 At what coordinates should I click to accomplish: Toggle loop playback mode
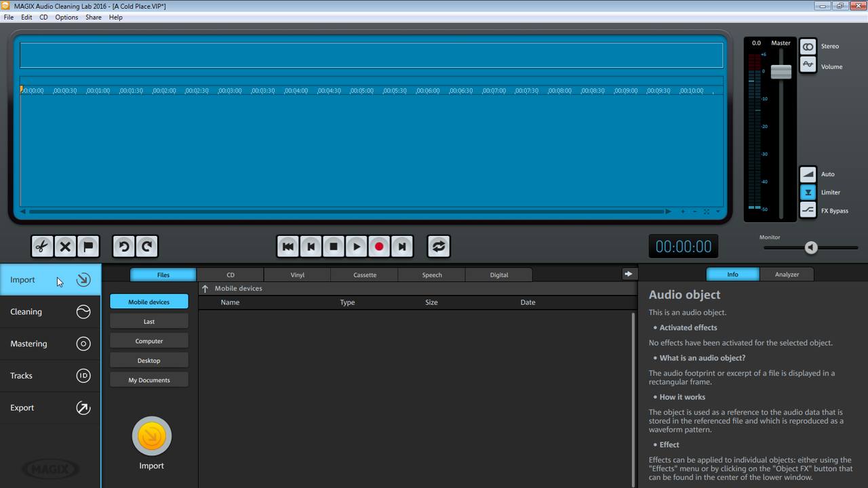[439, 247]
